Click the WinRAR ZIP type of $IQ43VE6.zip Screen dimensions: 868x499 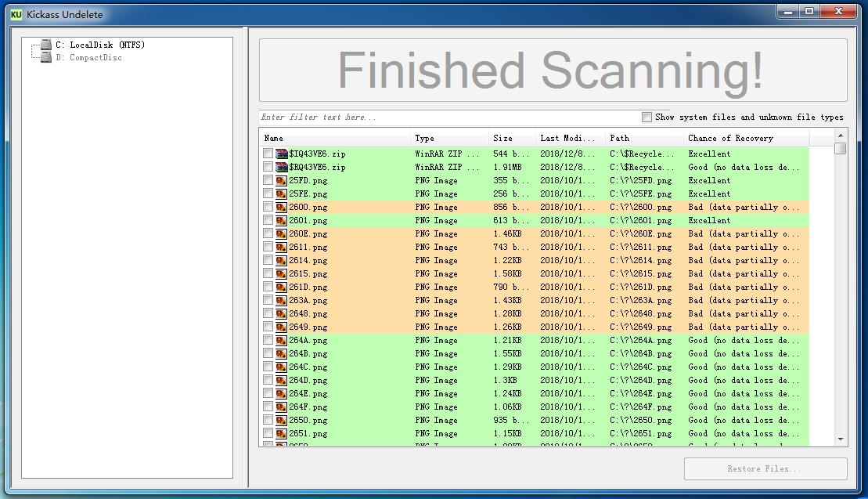(447, 154)
